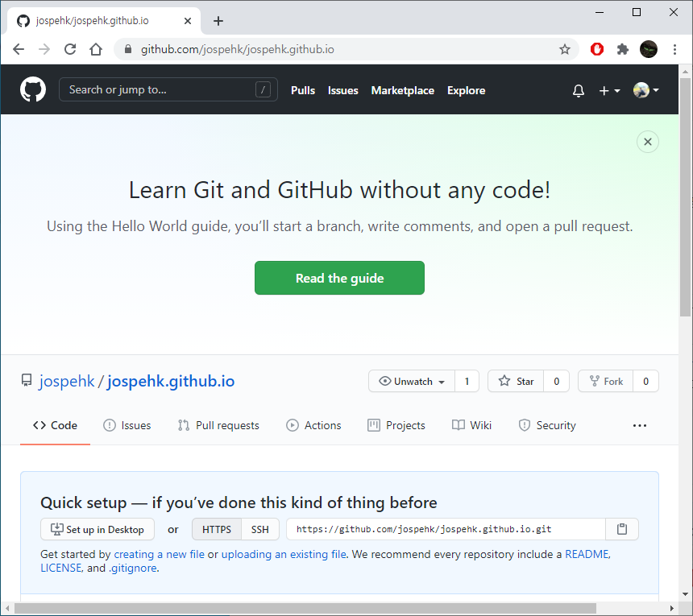Screen dimensions: 693x616
Task: Follow the uploading an existing file link
Action: coord(284,554)
